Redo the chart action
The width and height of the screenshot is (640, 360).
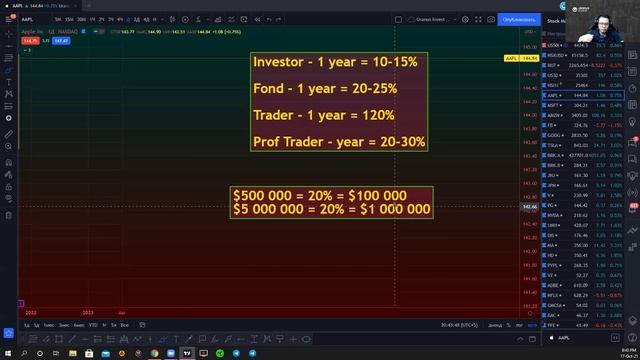point(279,20)
